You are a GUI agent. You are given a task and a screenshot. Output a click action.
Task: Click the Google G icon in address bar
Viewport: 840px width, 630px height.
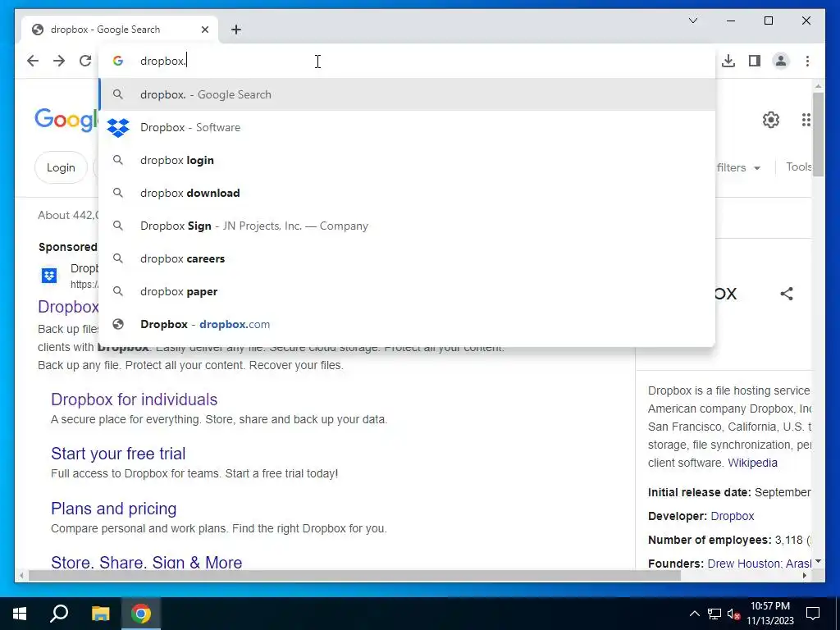[118, 61]
